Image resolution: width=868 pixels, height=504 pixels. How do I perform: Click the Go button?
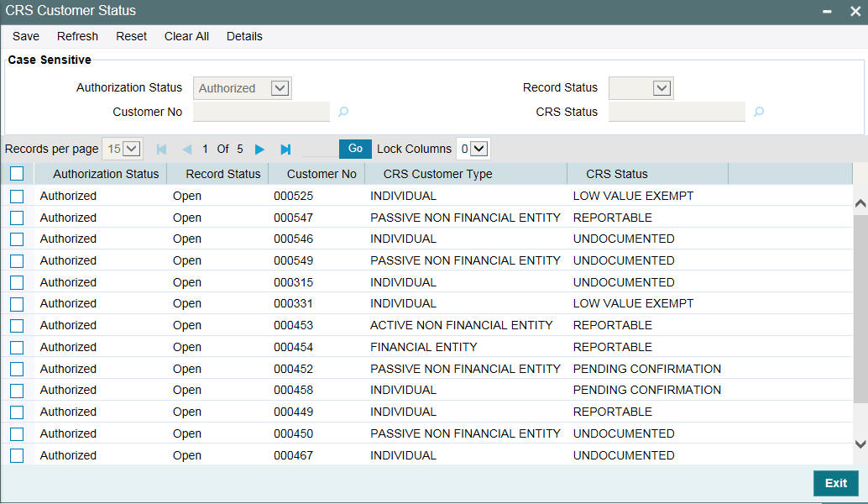click(355, 149)
